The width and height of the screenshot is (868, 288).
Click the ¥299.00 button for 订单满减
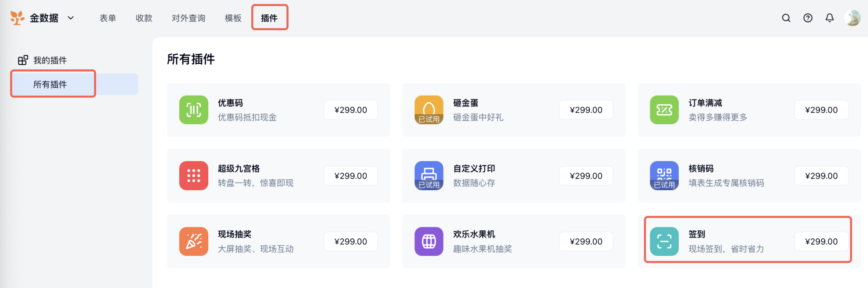(821, 110)
